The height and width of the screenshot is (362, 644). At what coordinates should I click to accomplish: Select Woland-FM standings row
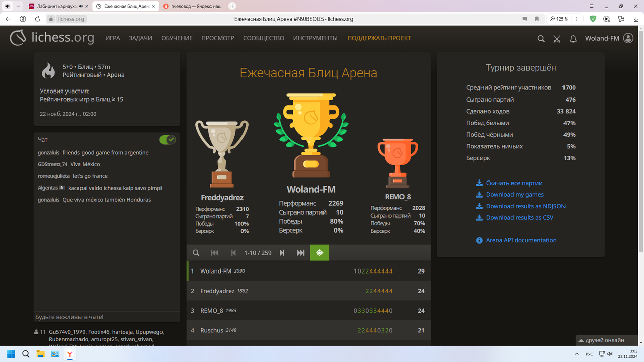point(308,271)
